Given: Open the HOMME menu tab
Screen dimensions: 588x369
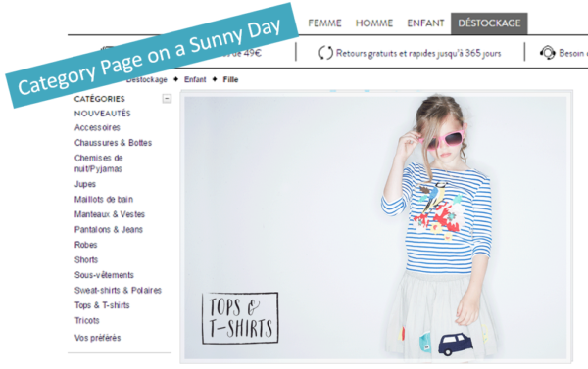Looking at the screenshot, I should click(x=374, y=23).
